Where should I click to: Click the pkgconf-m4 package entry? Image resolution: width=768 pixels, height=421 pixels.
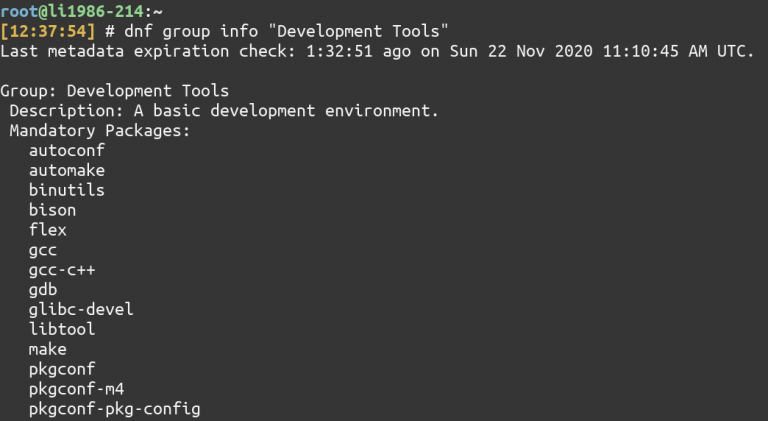[76, 389]
